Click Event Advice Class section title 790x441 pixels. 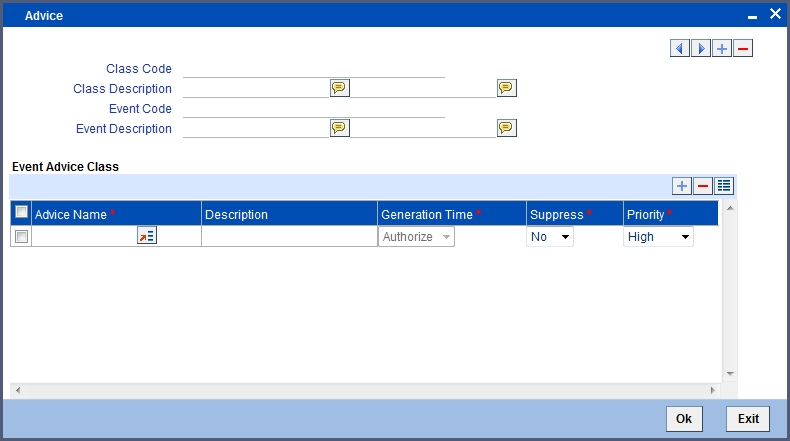coord(65,167)
